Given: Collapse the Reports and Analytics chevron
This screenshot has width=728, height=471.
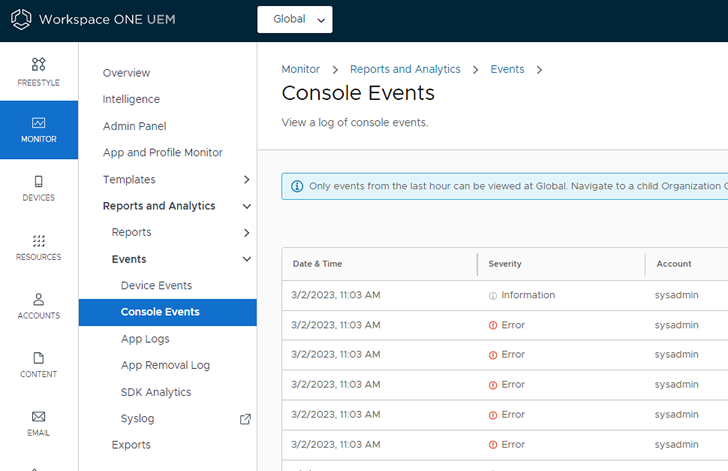Looking at the screenshot, I should [x=247, y=206].
